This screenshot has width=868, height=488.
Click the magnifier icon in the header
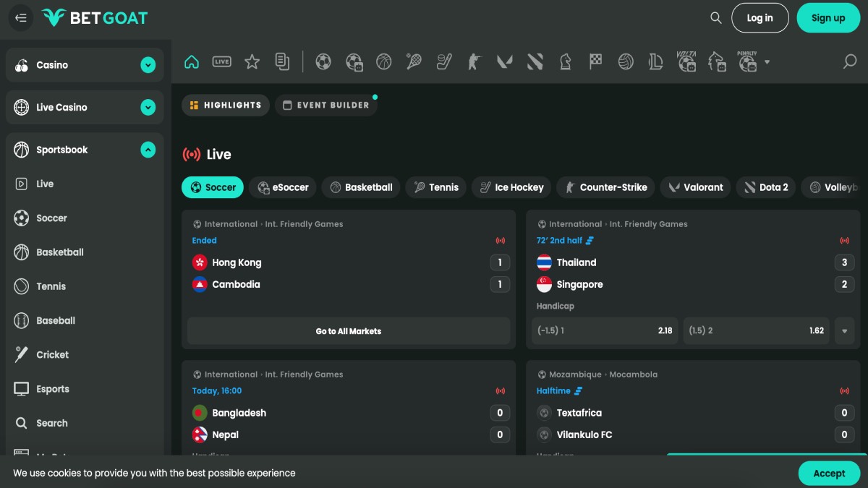(x=715, y=18)
